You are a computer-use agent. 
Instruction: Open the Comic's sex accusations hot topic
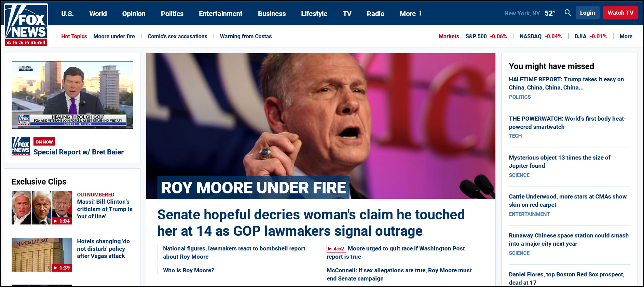pos(177,36)
